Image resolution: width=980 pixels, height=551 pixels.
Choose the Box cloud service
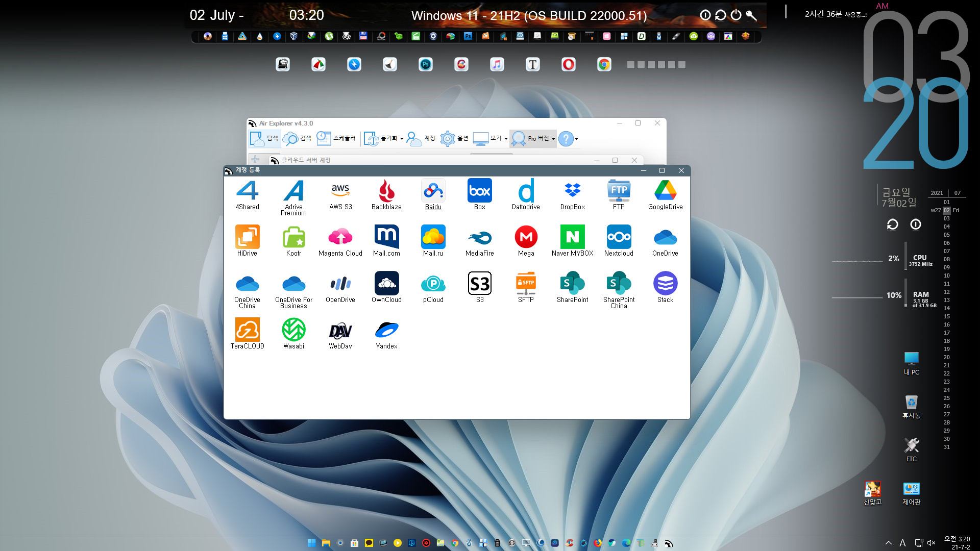pos(480,194)
